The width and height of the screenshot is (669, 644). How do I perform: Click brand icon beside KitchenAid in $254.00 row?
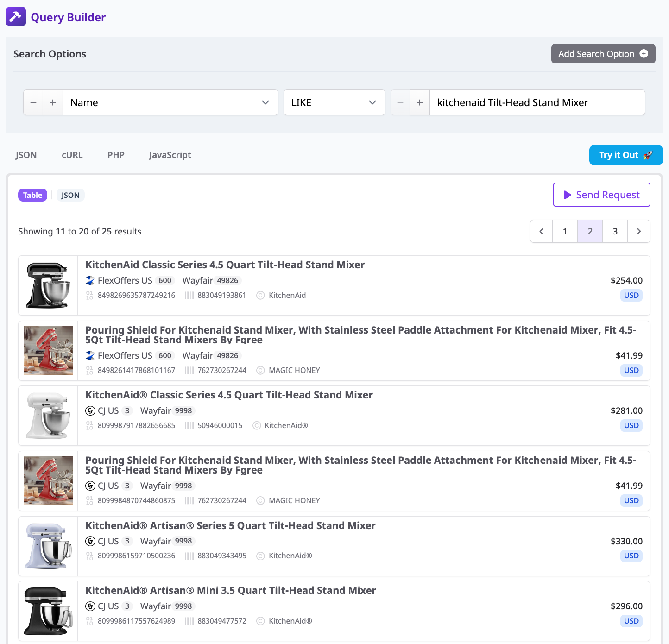[260, 295]
